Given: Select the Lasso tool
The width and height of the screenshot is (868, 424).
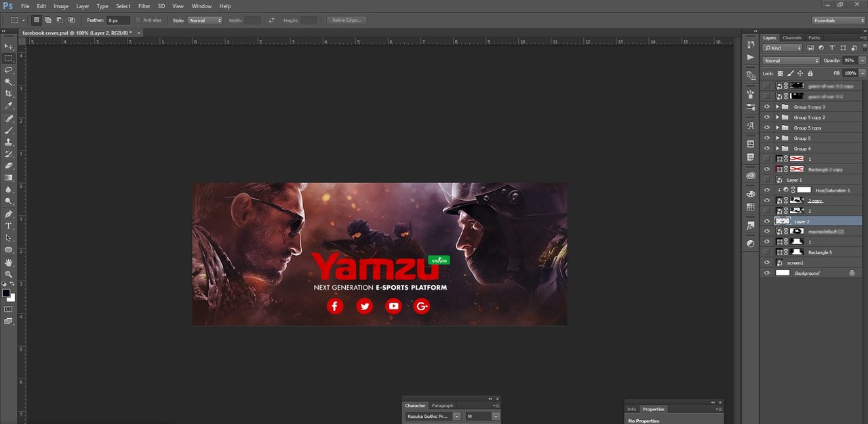Looking at the screenshot, I should [x=9, y=70].
